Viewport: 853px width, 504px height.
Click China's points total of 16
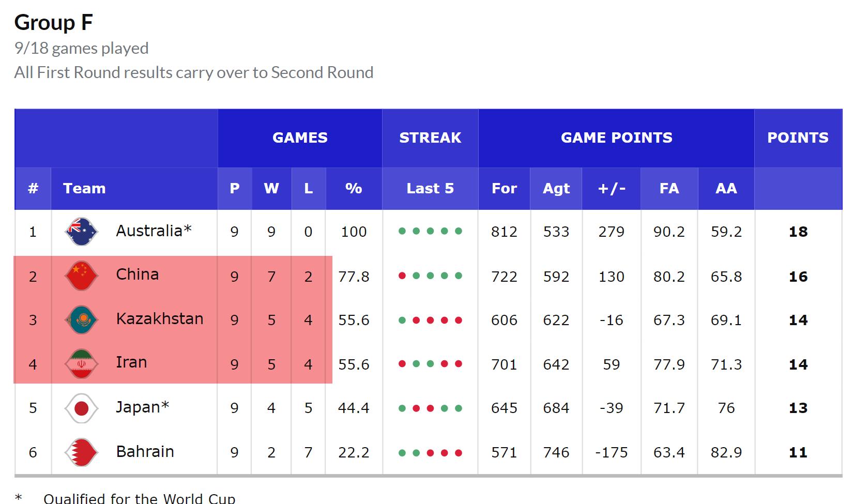[x=798, y=277]
